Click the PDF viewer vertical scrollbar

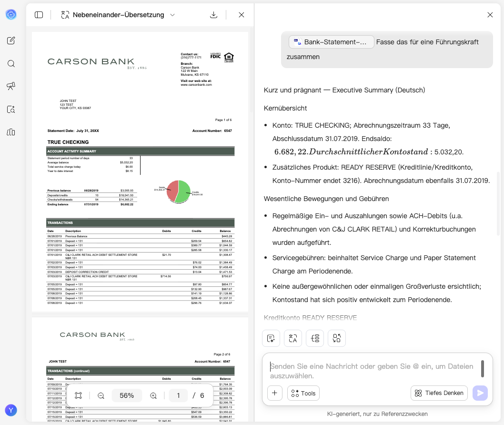click(252, 69)
